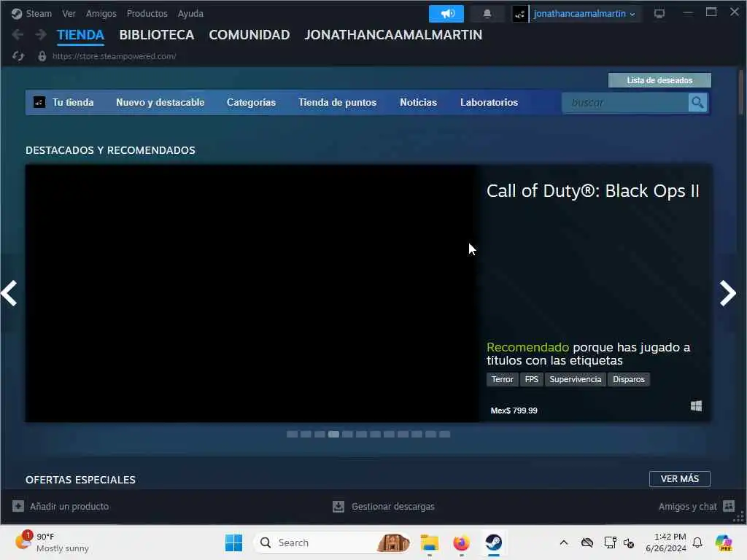Click the Mex$ 799.99 price
Screen dimensions: 747x560
(514, 411)
